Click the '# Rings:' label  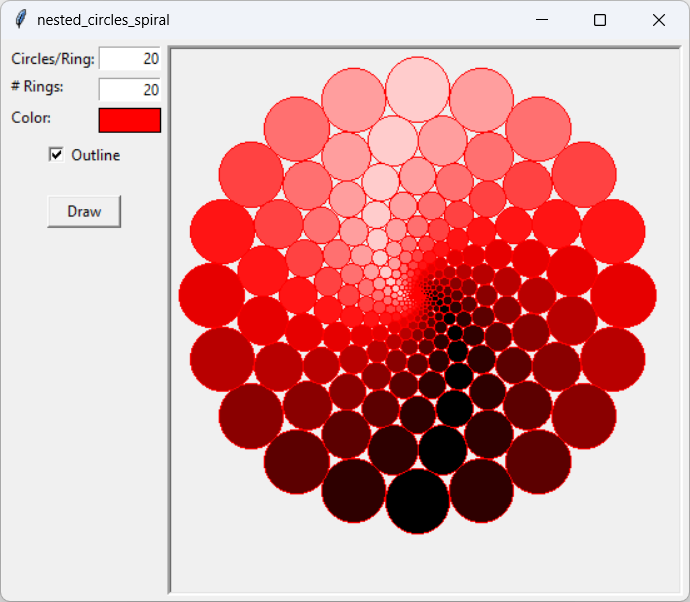(x=37, y=86)
